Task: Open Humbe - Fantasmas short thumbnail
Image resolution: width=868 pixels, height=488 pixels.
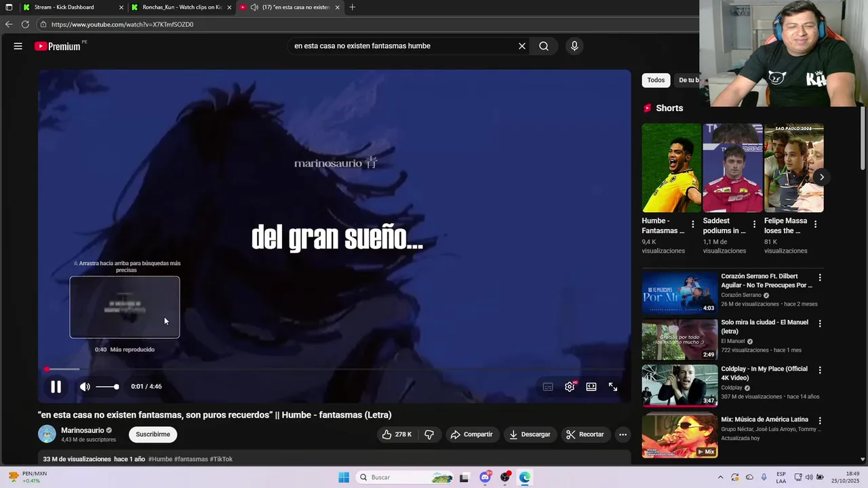Action: (671, 167)
